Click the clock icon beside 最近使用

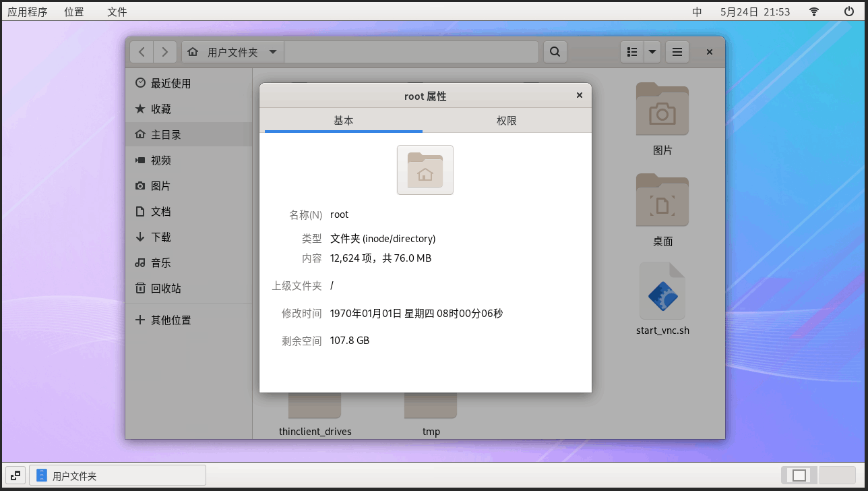tap(140, 83)
